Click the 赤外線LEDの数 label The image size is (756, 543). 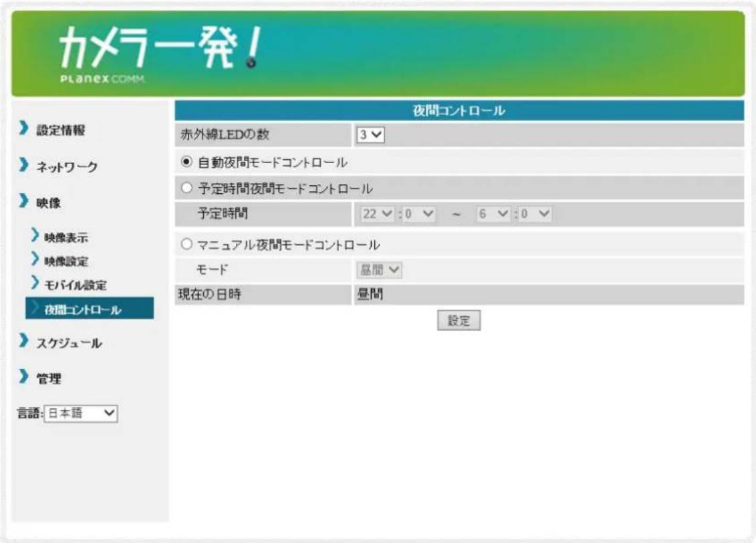click(225, 134)
